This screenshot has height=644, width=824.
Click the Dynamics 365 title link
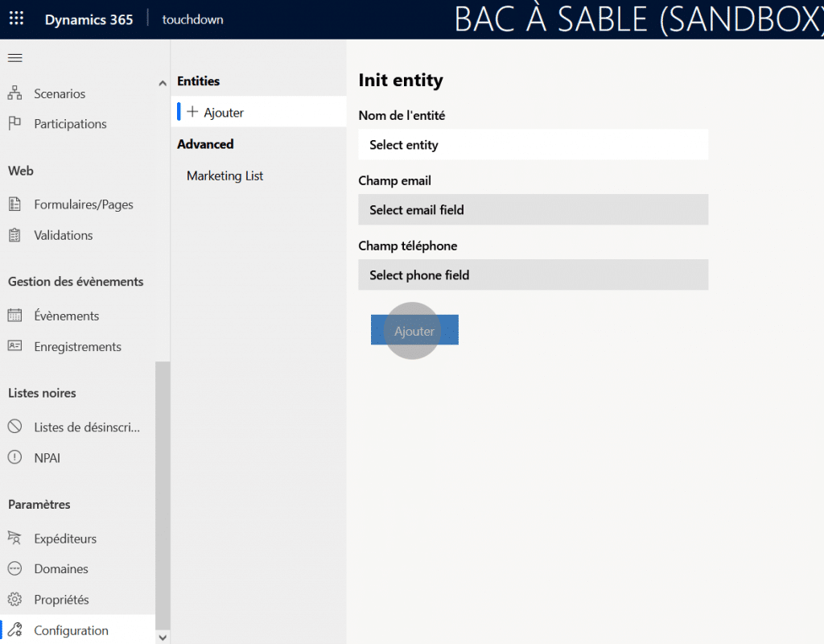click(x=89, y=19)
